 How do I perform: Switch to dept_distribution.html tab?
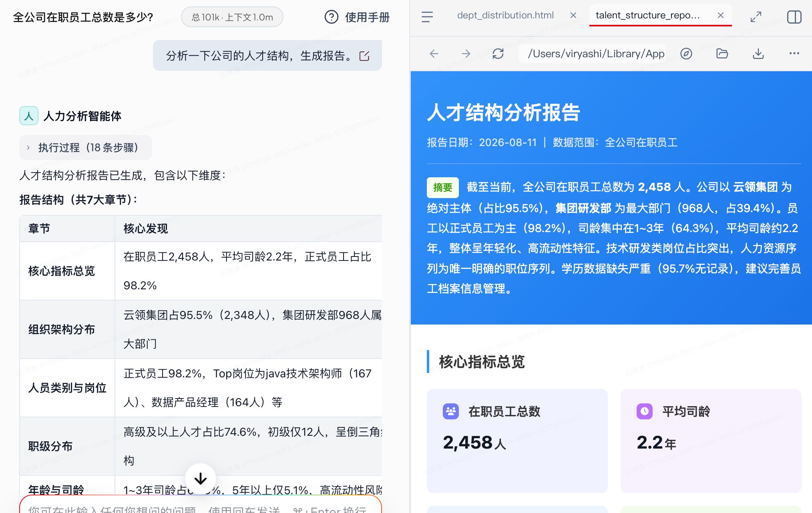tap(505, 15)
